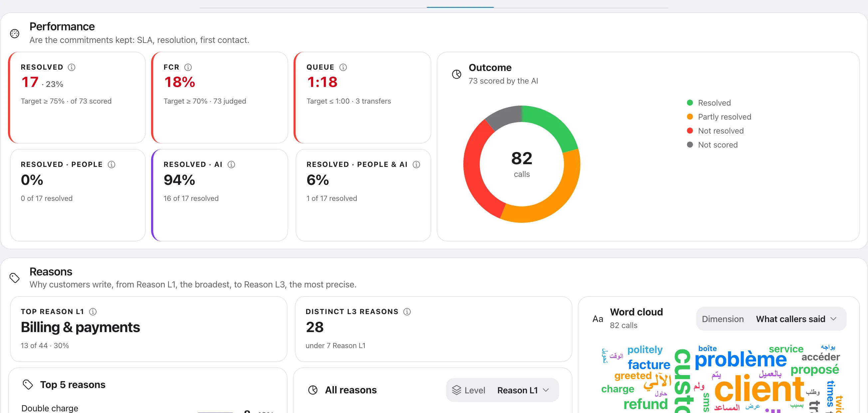Toggle Resolved series in Outcome legend

(709, 103)
